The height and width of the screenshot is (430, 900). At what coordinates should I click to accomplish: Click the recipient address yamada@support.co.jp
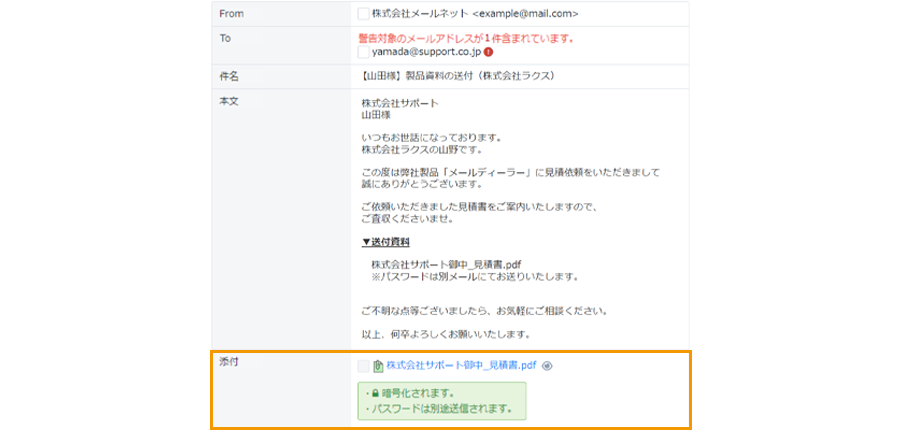click(x=426, y=51)
